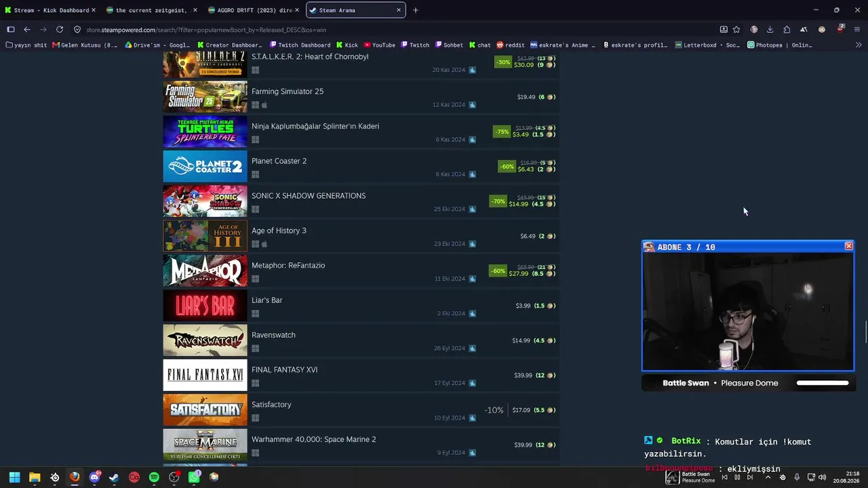Click the Satisfactory title text
The height and width of the screenshot is (488, 868).
(x=271, y=405)
